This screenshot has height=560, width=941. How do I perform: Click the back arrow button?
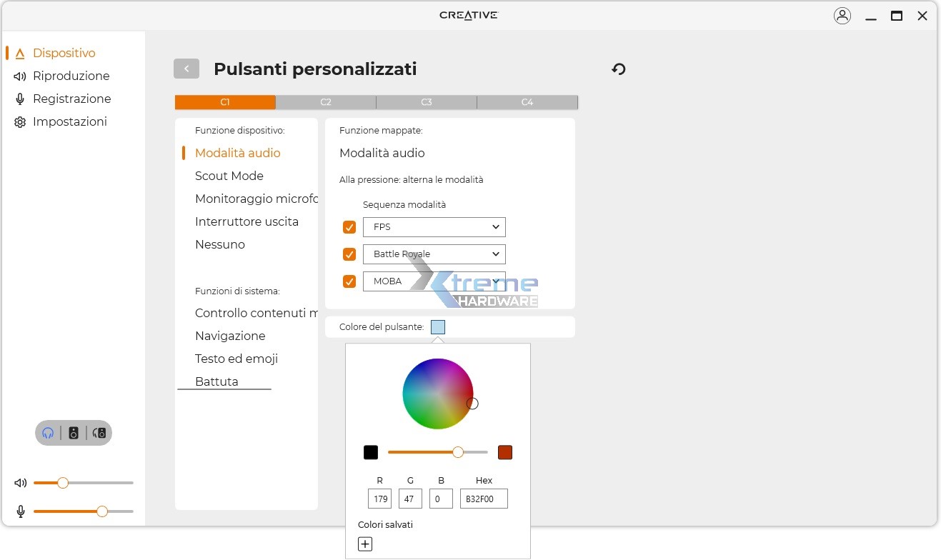click(x=186, y=69)
